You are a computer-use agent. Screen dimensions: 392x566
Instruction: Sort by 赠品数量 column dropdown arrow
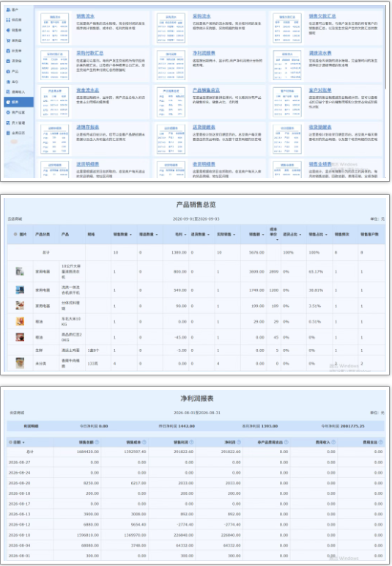(x=157, y=235)
